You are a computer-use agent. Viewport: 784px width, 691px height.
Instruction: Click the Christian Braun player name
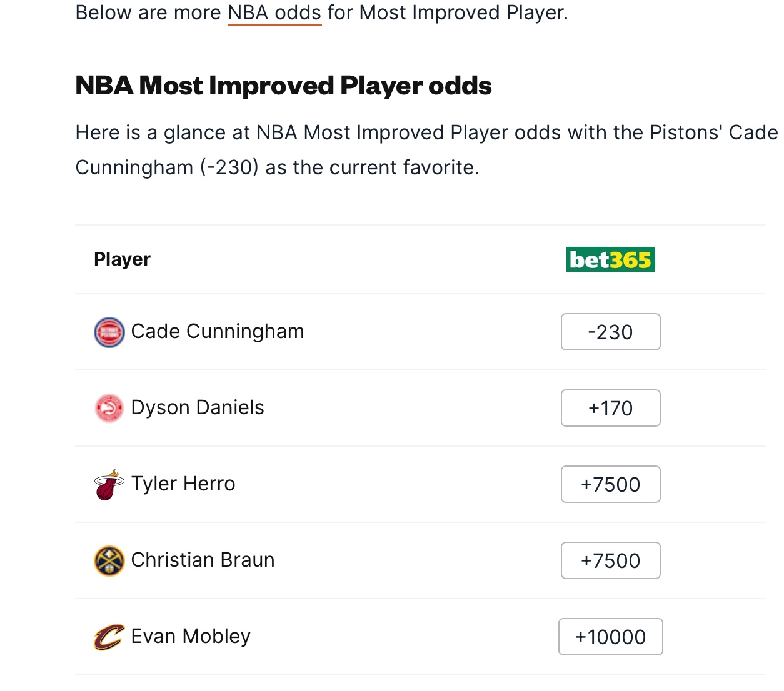click(x=203, y=560)
